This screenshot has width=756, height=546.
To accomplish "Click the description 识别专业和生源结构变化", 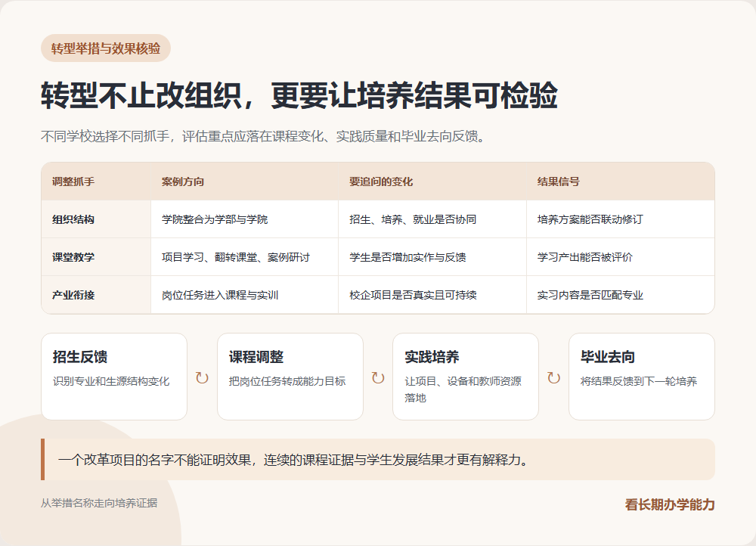I will click(111, 381).
